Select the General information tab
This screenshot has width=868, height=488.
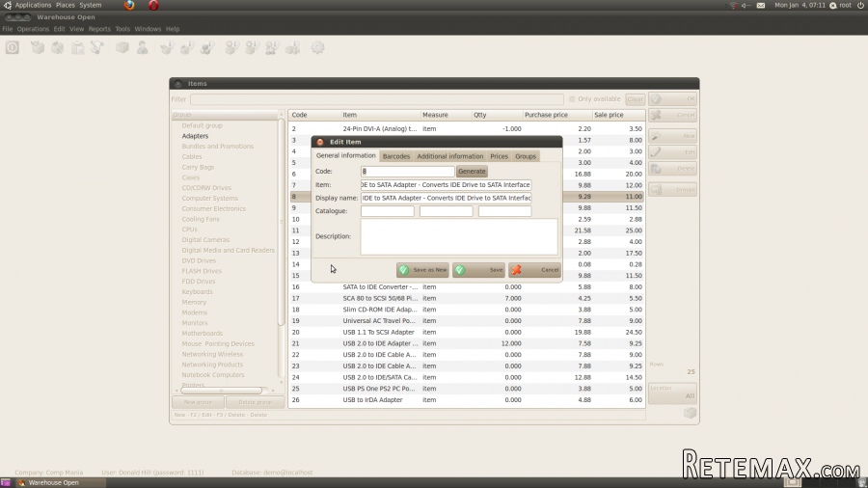[346, 155]
